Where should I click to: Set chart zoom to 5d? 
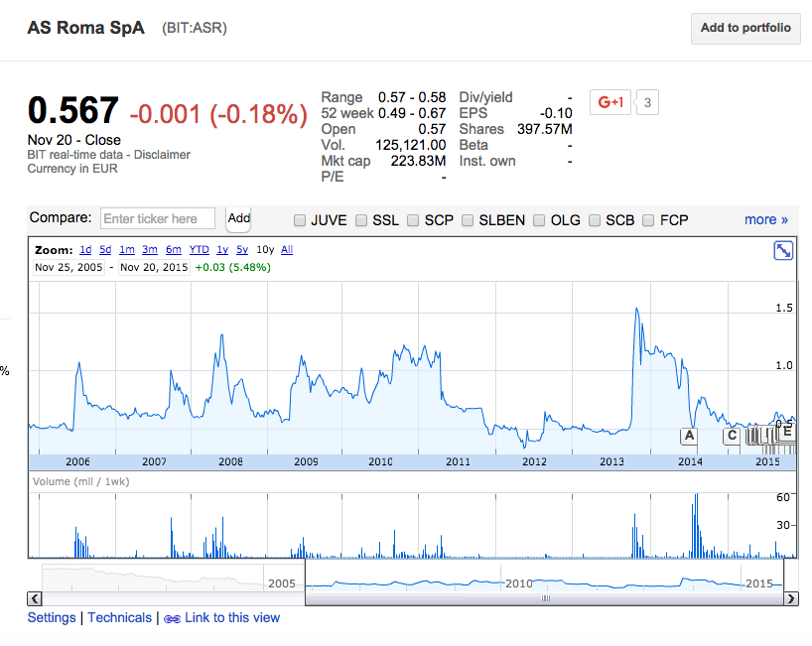coord(105,250)
